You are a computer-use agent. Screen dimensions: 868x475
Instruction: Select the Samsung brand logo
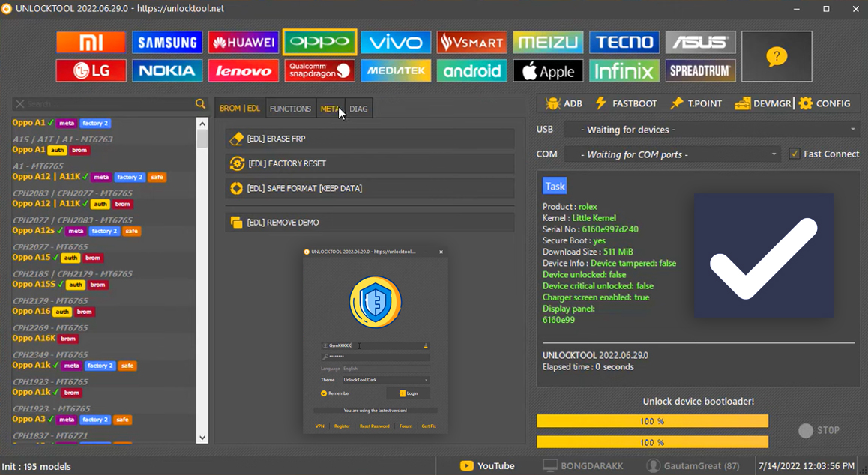167,42
